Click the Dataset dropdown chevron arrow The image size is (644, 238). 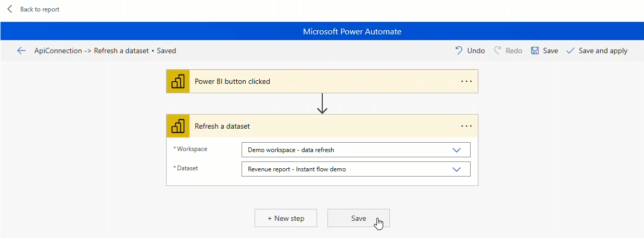(457, 169)
